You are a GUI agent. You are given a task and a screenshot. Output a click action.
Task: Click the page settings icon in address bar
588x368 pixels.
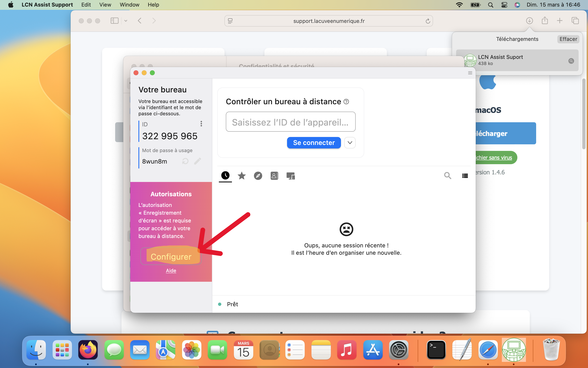[x=230, y=21]
